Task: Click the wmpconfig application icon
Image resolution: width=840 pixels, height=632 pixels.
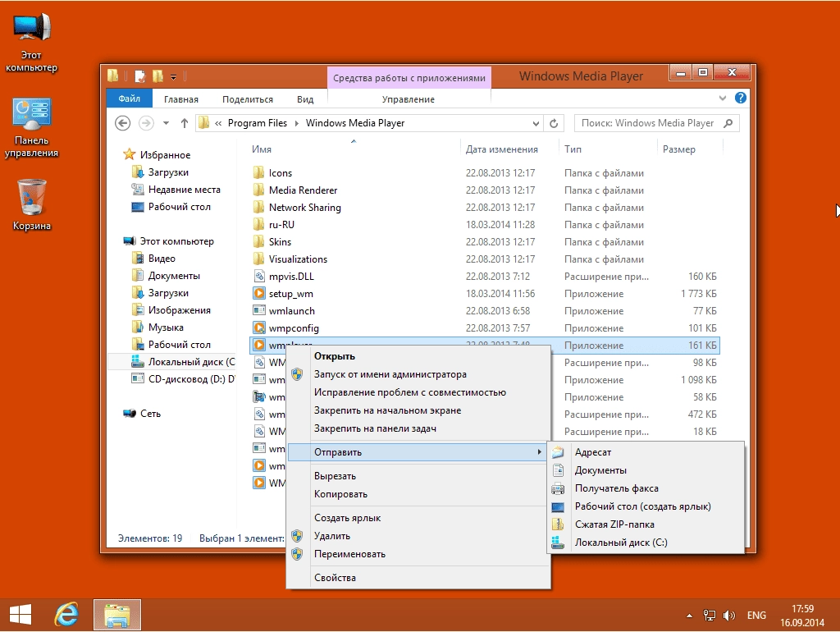Action: 259,328
